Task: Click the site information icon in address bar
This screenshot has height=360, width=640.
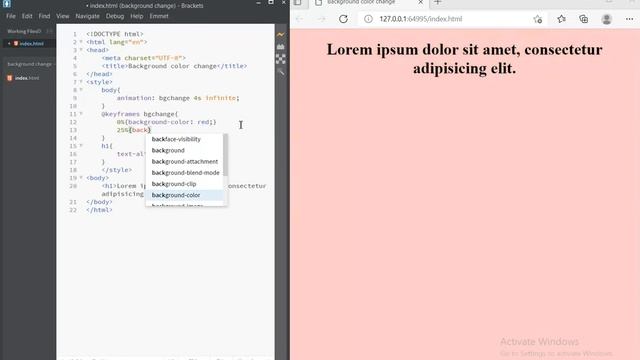Action: click(x=368, y=19)
